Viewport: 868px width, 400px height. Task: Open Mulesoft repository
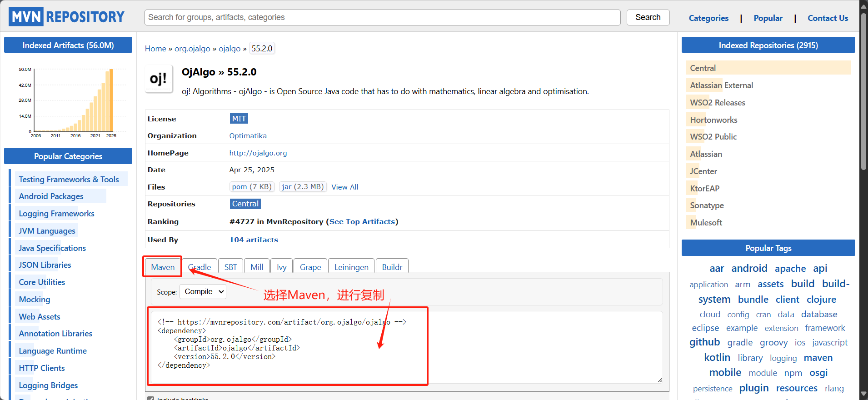click(706, 223)
